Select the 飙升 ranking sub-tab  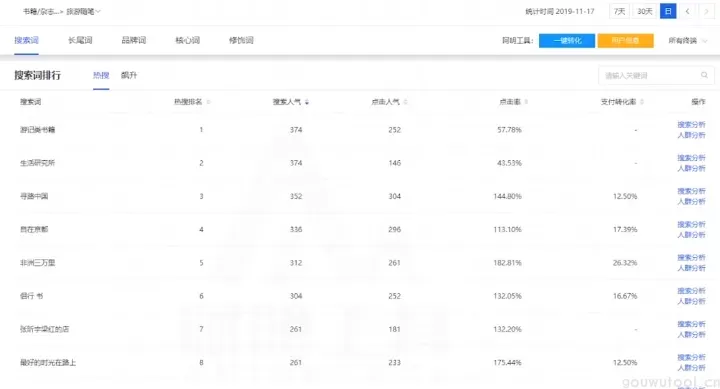[x=129, y=75]
